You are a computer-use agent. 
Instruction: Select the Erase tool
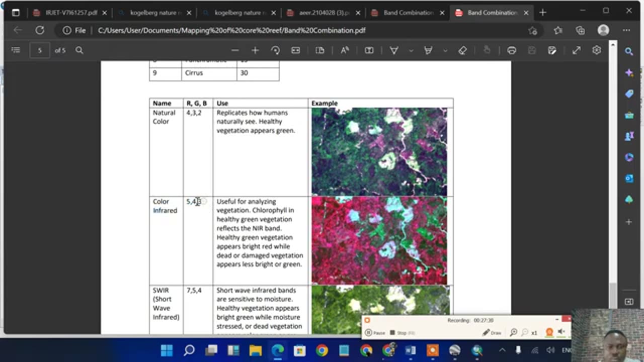point(462,50)
